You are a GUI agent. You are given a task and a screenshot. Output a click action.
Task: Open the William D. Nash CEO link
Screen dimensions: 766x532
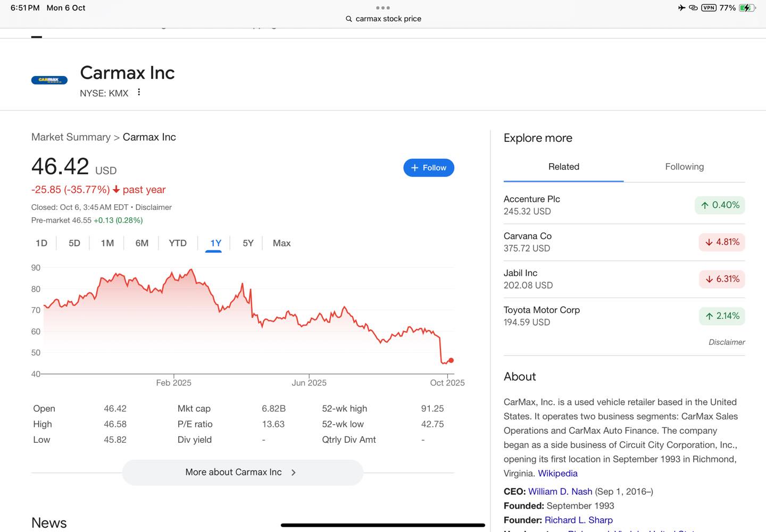pyautogui.click(x=560, y=492)
